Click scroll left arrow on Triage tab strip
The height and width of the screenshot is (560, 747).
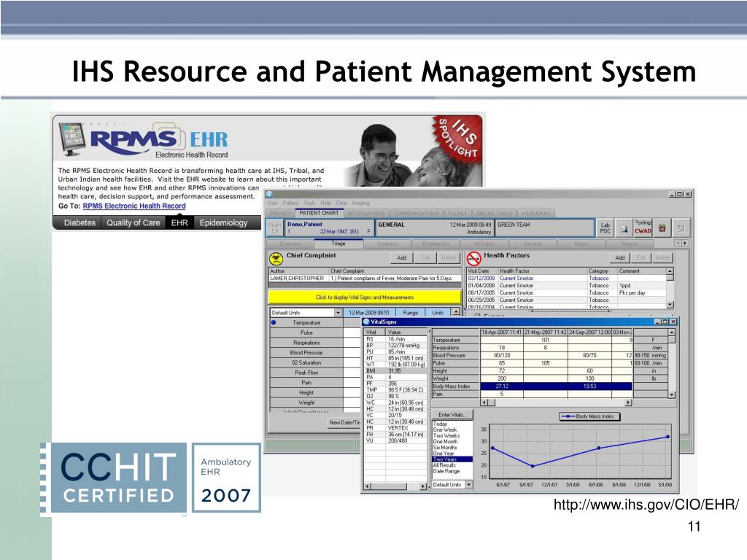click(x=678, y=244)
